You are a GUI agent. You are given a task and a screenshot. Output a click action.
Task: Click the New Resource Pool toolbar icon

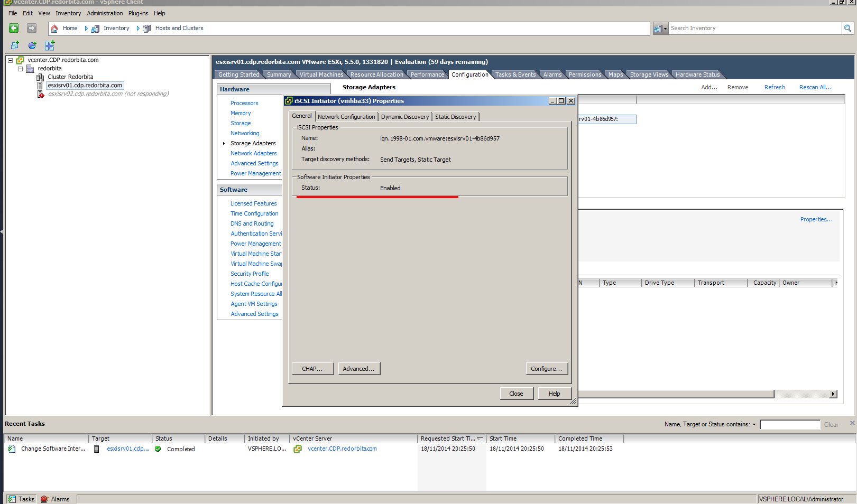pos(32,46)
